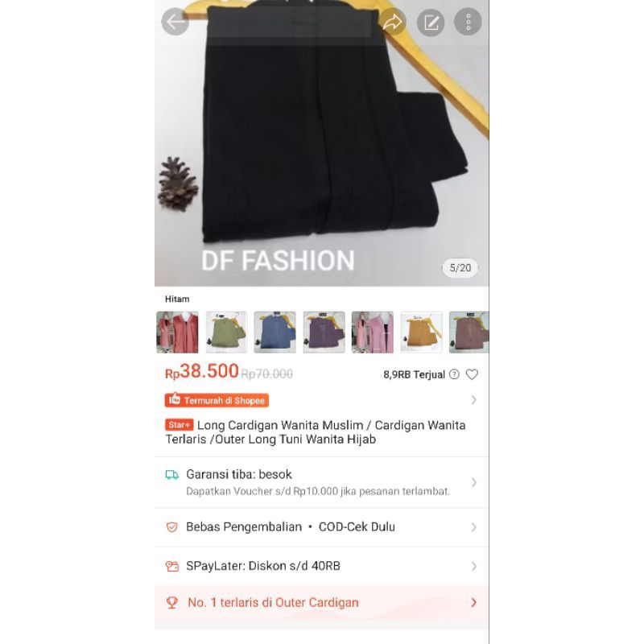The image size is (644, 644).
Task: Tap the heart icon to favorite product
Action: tap(472, 374)
